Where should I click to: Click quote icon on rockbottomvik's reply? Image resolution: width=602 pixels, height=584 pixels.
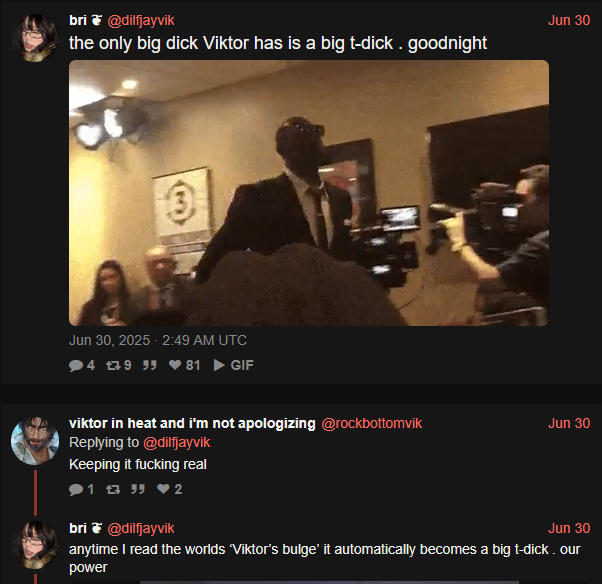point(138,489)
